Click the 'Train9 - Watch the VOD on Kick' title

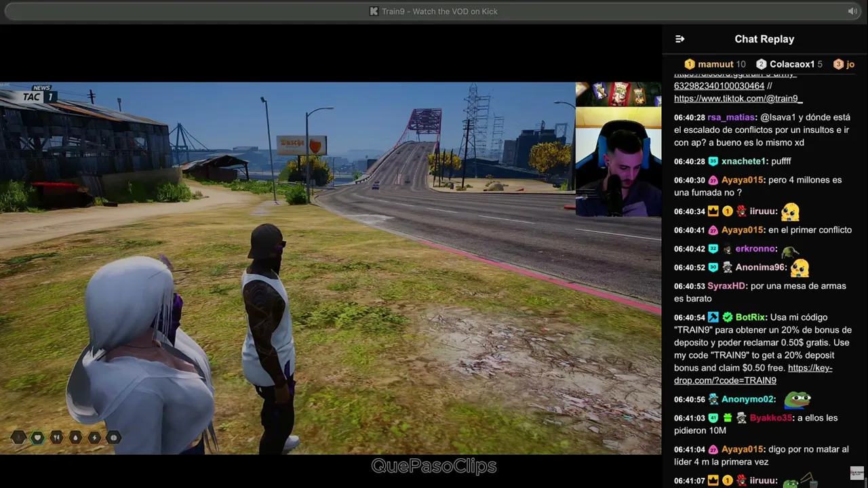point(439,11)
